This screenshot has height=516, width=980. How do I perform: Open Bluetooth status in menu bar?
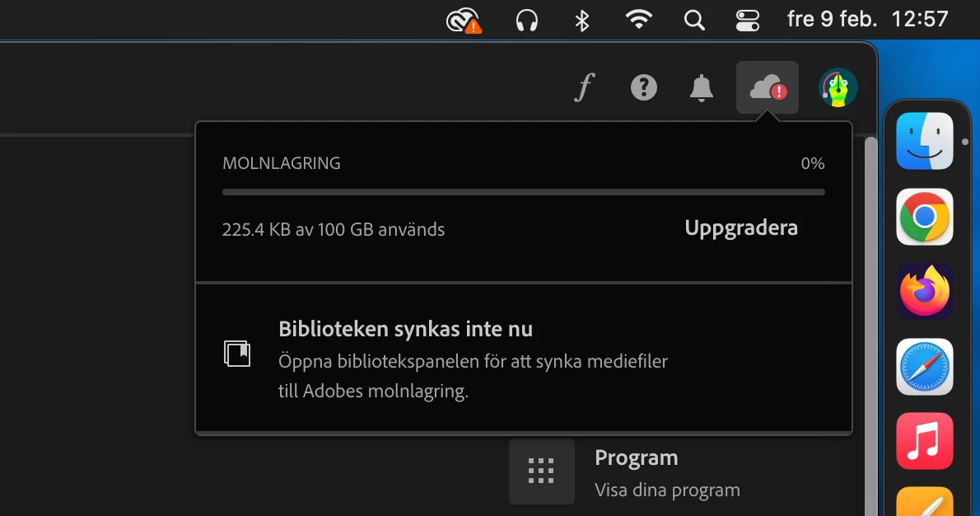582,21
